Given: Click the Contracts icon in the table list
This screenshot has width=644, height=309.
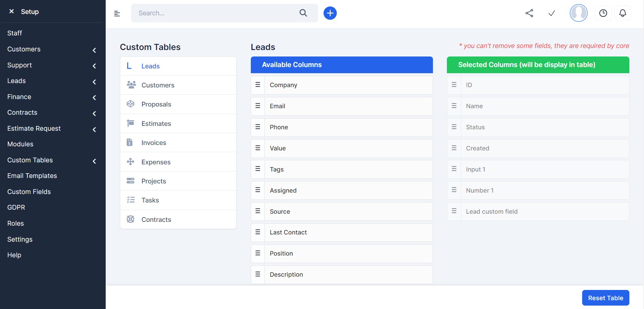Looking at the screenshot, I should pos(130,219).
